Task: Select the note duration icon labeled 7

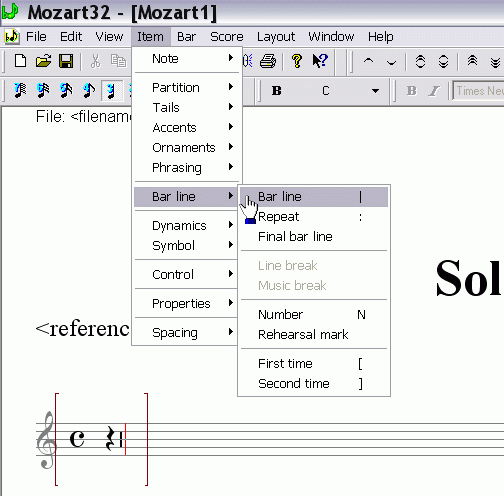Action: pos(20,90)
